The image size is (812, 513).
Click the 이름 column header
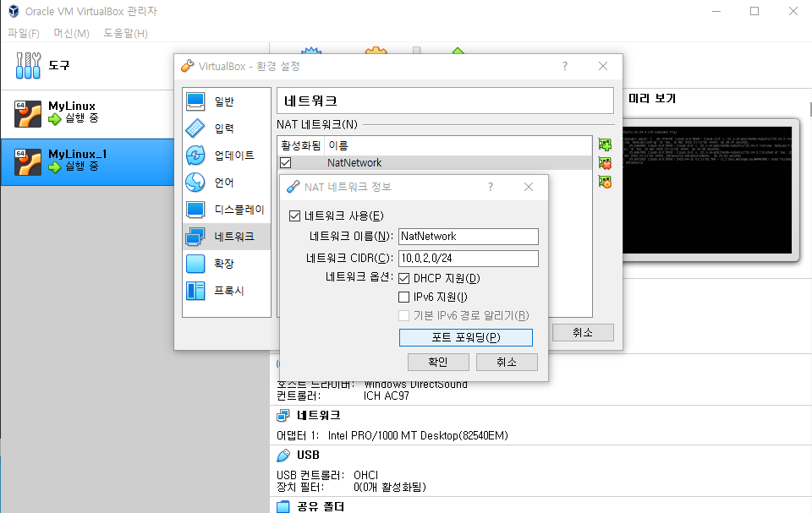coord(338,145)
